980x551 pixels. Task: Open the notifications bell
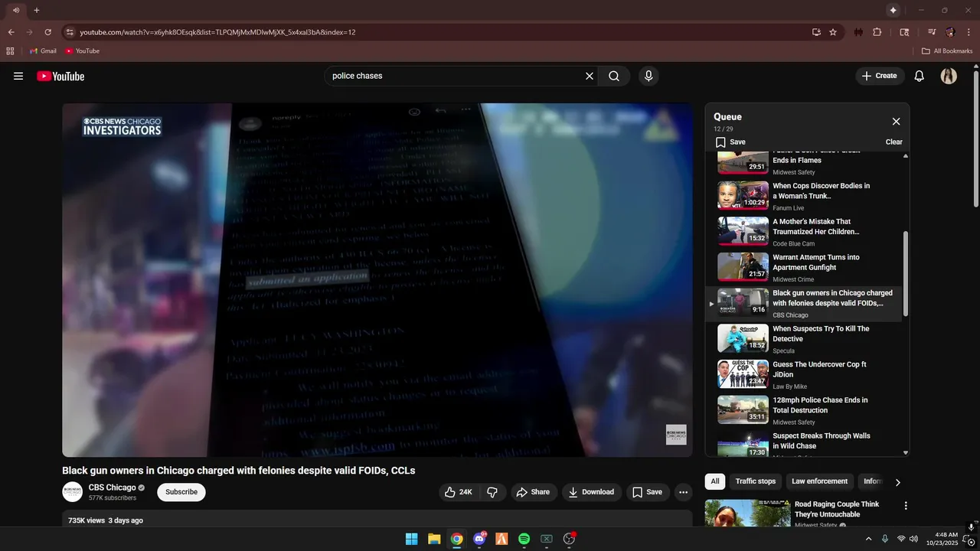tap(920, 76)
